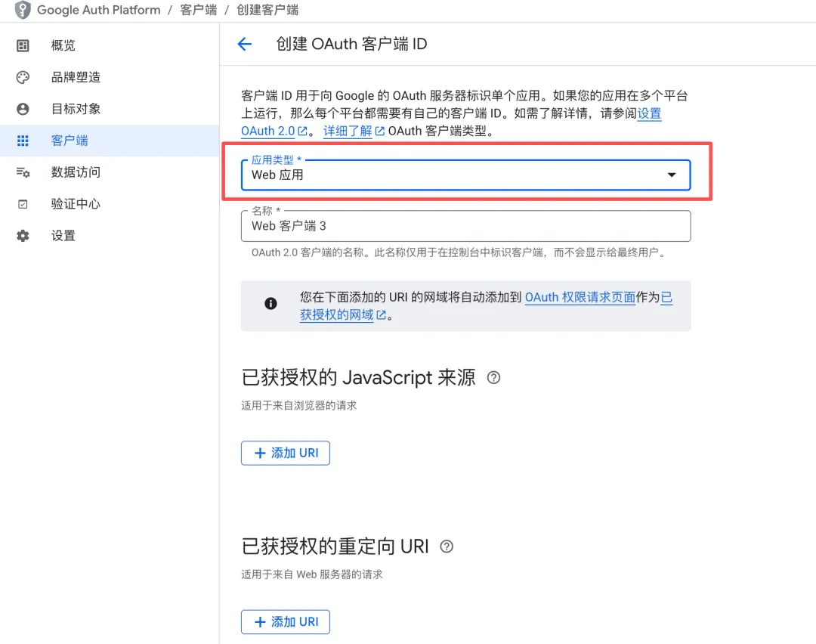Go back using the blue arrow

coord(245,45)
